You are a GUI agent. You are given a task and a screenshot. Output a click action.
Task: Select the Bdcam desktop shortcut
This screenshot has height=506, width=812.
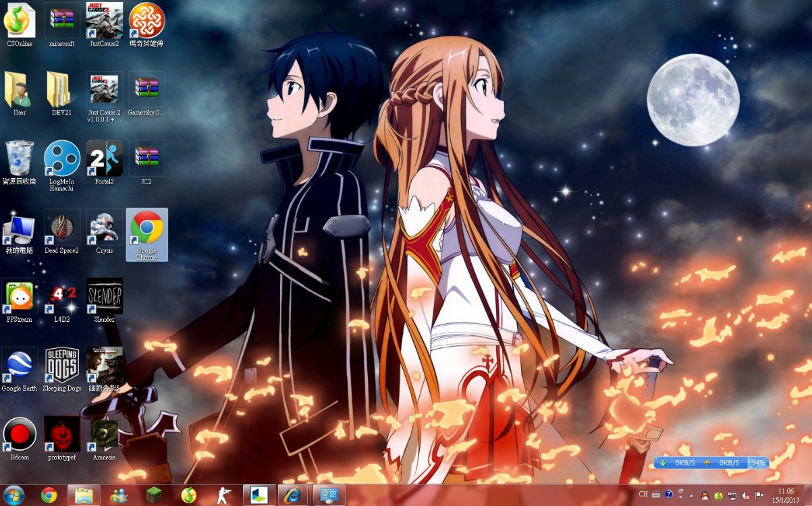click(20, 439)
